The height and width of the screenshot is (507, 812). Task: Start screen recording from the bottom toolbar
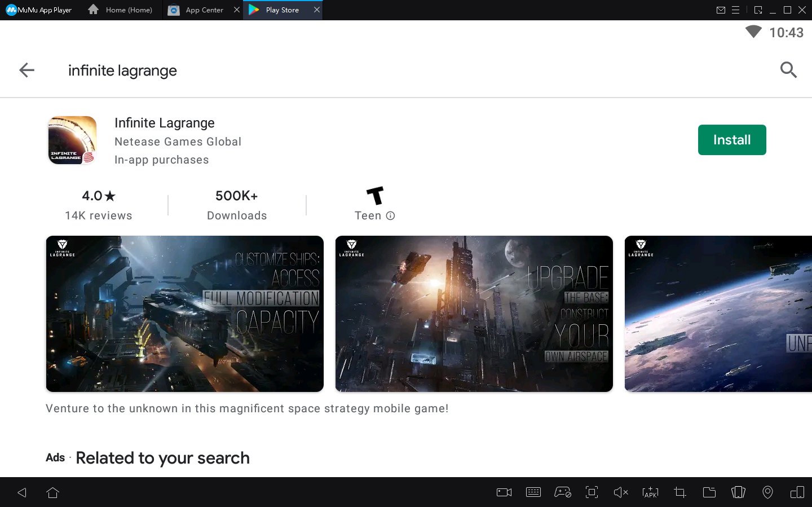pyautogui.click(x=504, y=492)
